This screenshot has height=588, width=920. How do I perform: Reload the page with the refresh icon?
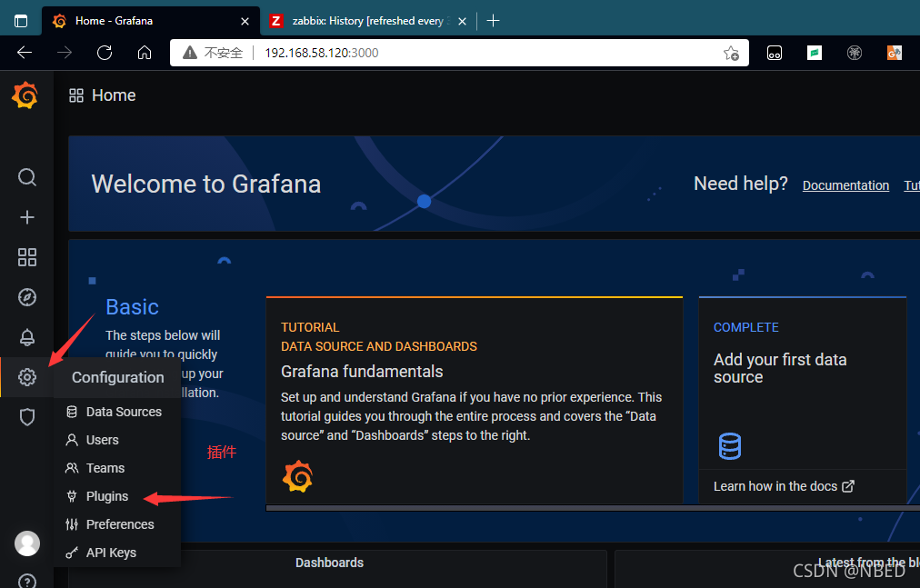click(x=105, y=53)
